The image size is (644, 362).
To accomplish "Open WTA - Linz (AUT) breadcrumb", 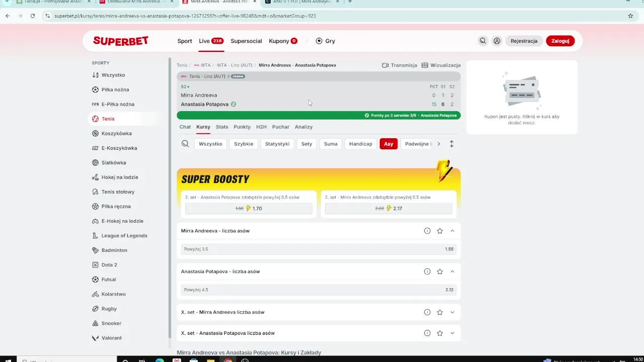I will 234,65.
